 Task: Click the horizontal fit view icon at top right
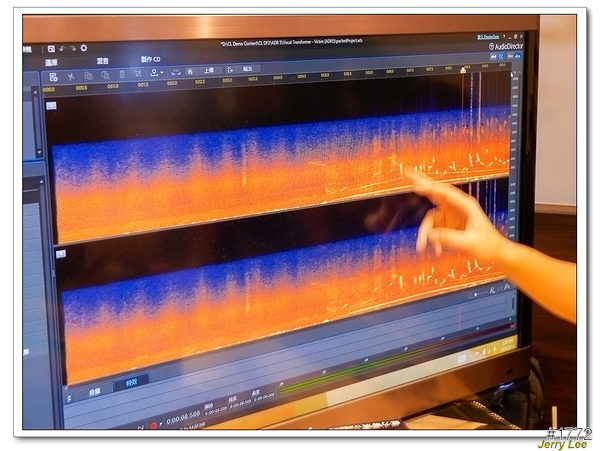(x=494, y=56)
